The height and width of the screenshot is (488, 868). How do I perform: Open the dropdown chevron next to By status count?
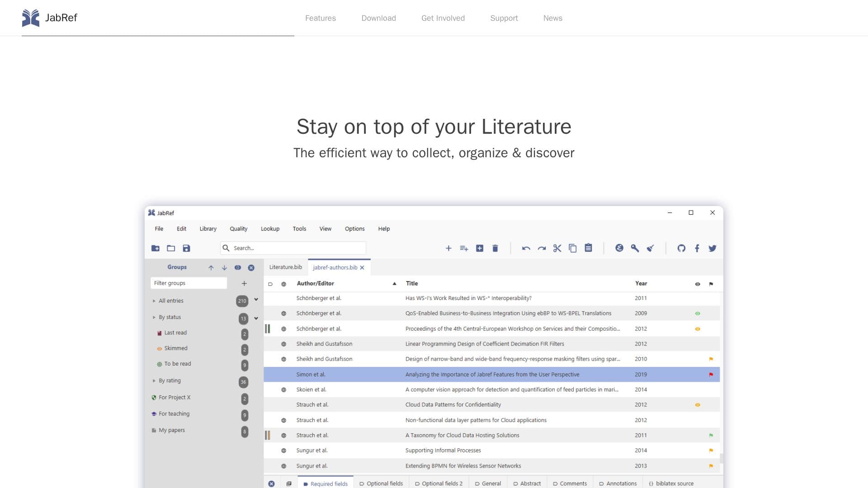click(x=256, y=319)
